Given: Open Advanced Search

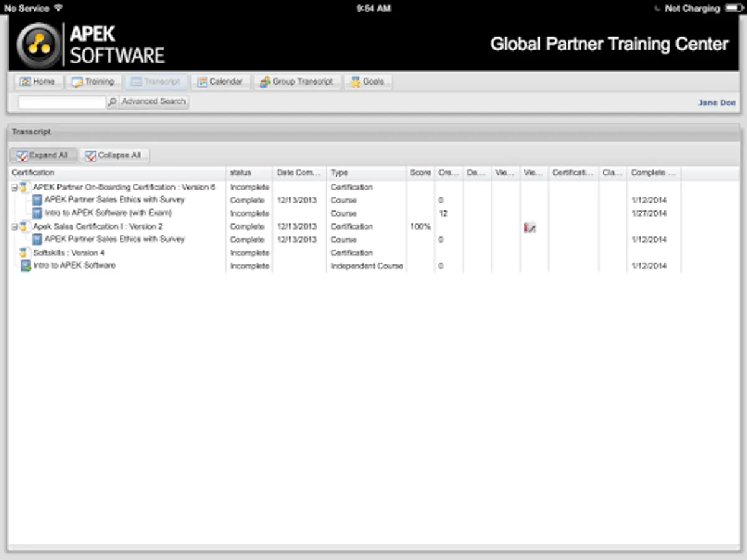Looking at the screenshot, I should coord(154,101).
